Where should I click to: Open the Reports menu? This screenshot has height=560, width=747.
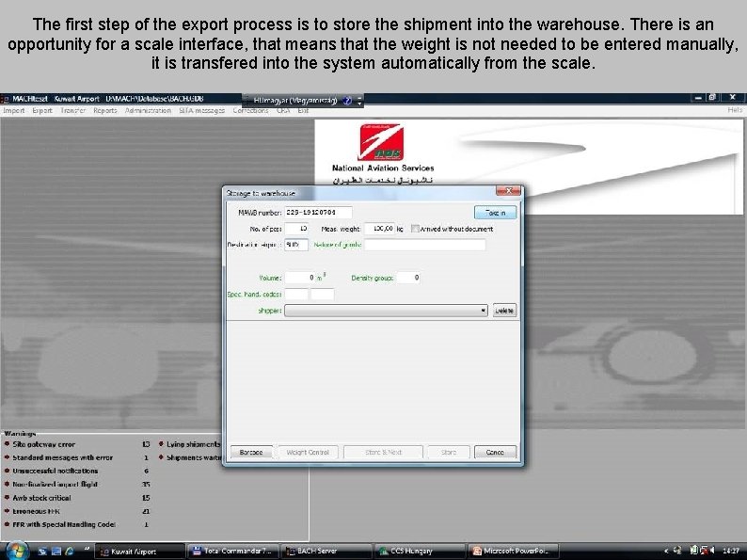(104, 110)
